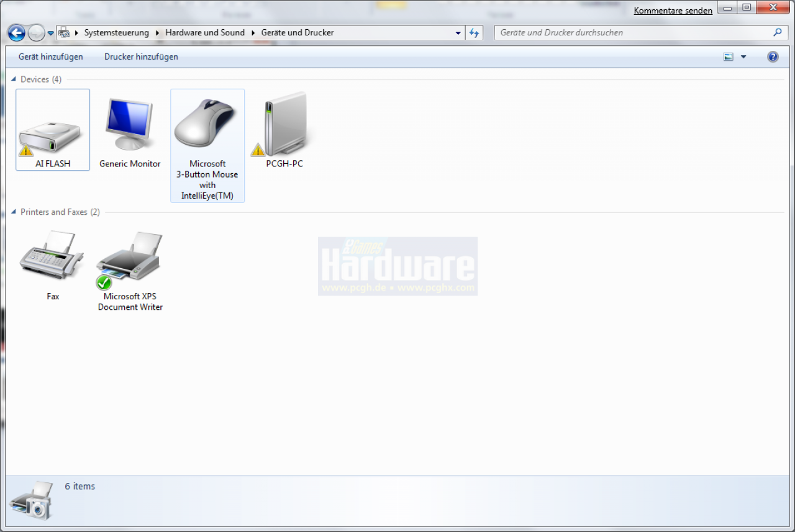Click the warning badge on PCGH-PC
The width and height of the screenshot is (795, 532).
(258, 150)
